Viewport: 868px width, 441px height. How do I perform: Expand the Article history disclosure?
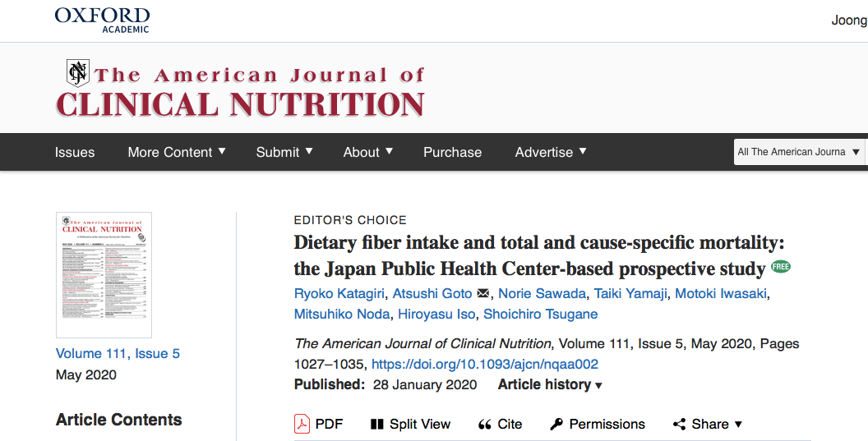550,384
